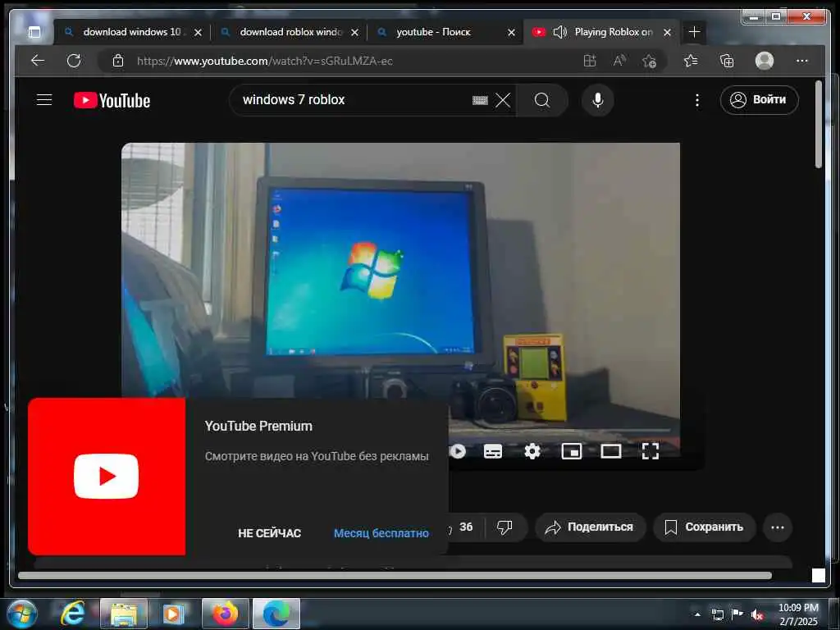
Task: Launch Firefox from taskbar
Action: tap(226, 614)
